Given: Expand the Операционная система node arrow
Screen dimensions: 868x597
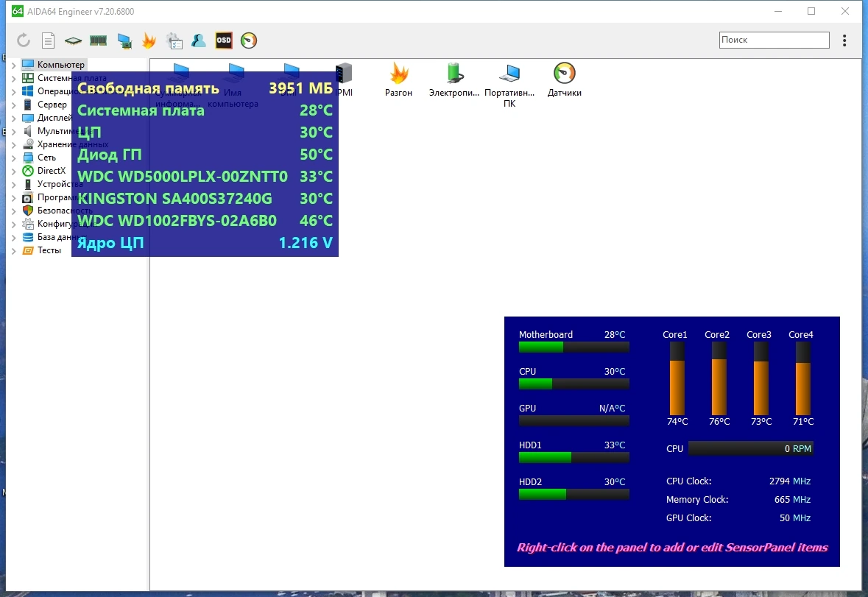Looking at the screenshot, I should (x=14, y=91).
